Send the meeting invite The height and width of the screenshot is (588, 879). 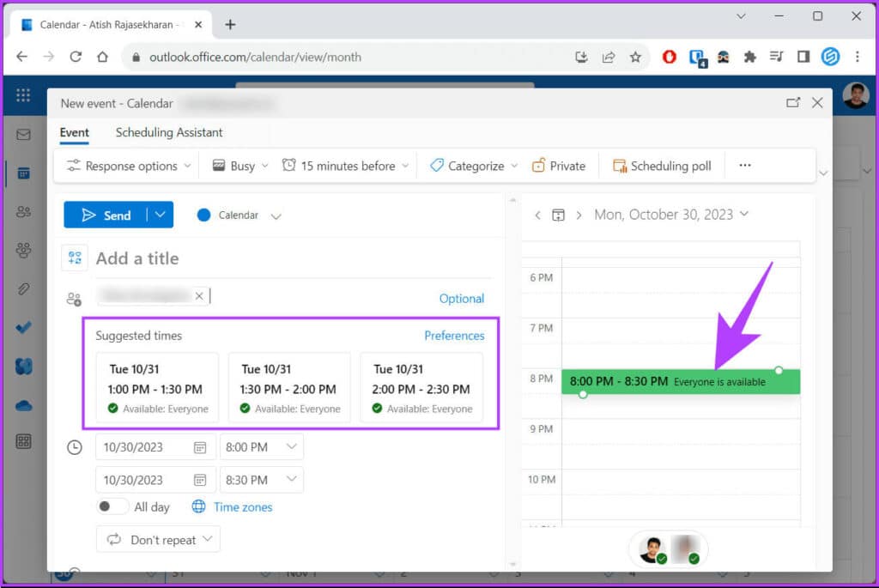106,215
